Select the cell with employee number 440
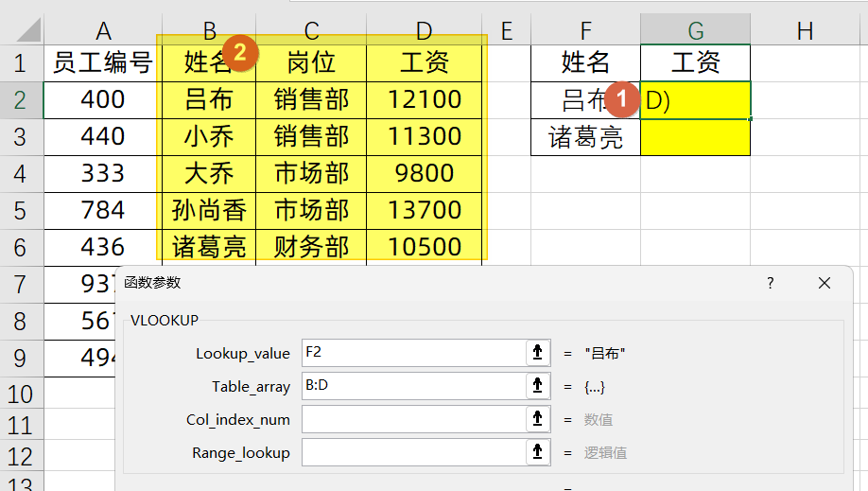The height and width of the screenshot is (491, 868). (x=103, y=137)
